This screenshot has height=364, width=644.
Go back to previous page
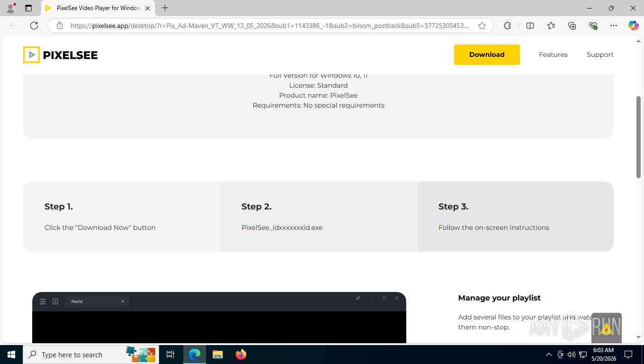tap(13, 26)
